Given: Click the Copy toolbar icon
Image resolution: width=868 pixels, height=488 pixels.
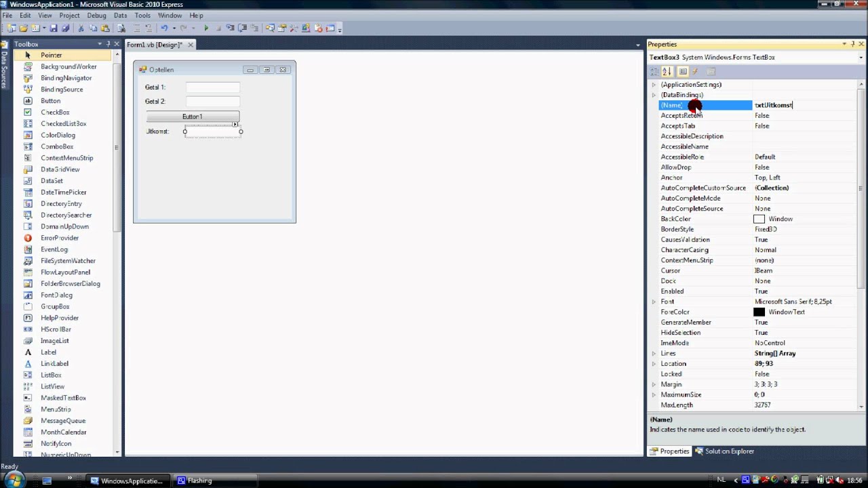Looking at the screenshot, I should pyautogui.click(x=93, y=28).
